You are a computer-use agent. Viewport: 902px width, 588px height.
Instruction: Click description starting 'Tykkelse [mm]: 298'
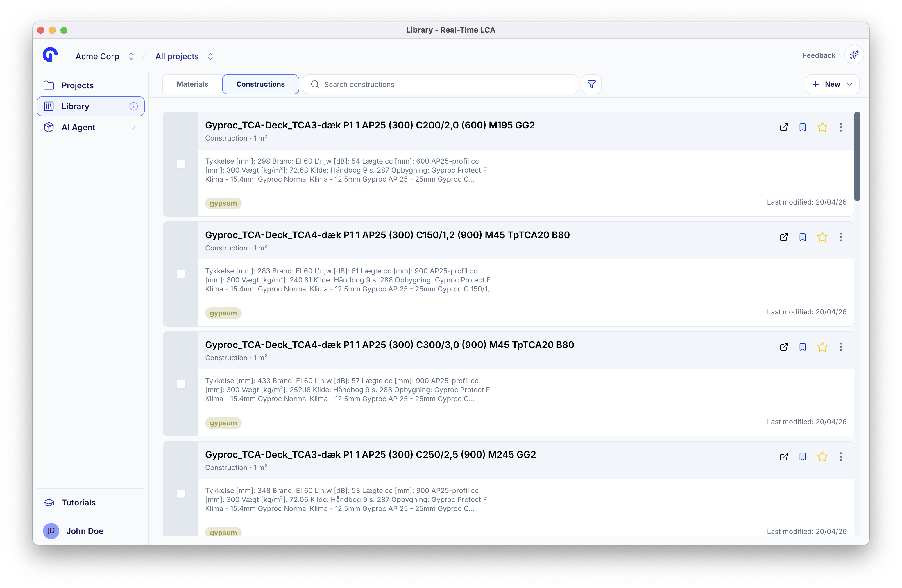346,170
